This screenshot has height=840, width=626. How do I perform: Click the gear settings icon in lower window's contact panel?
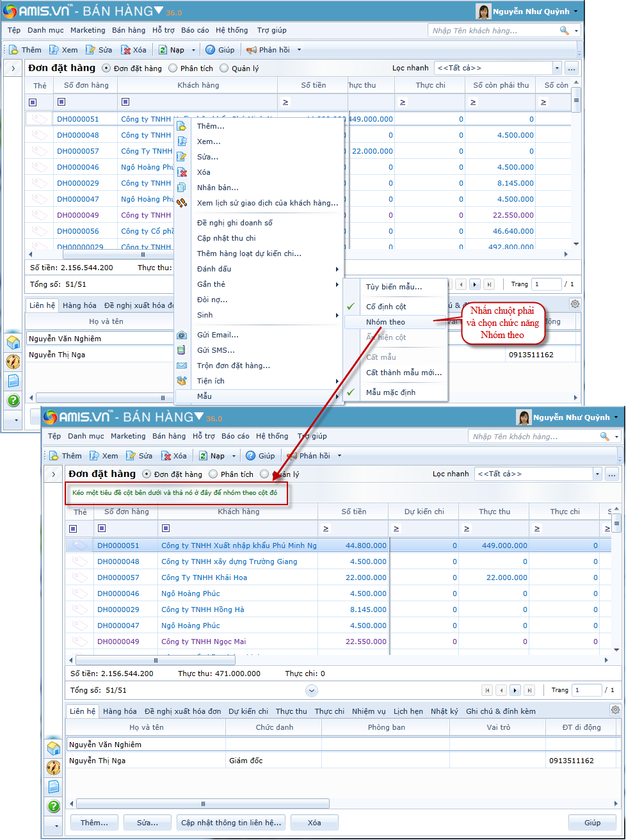pos(615,710)
